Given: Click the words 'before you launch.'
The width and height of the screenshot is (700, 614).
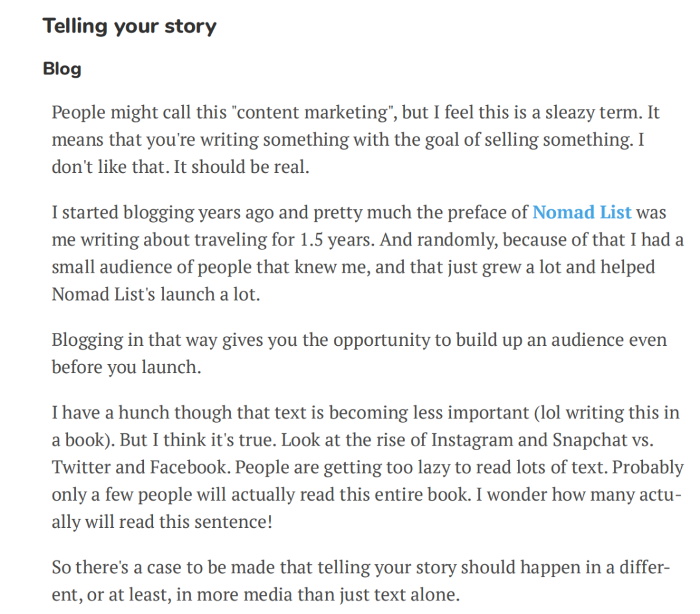Looking at the screenshot, I should point(126,367).
